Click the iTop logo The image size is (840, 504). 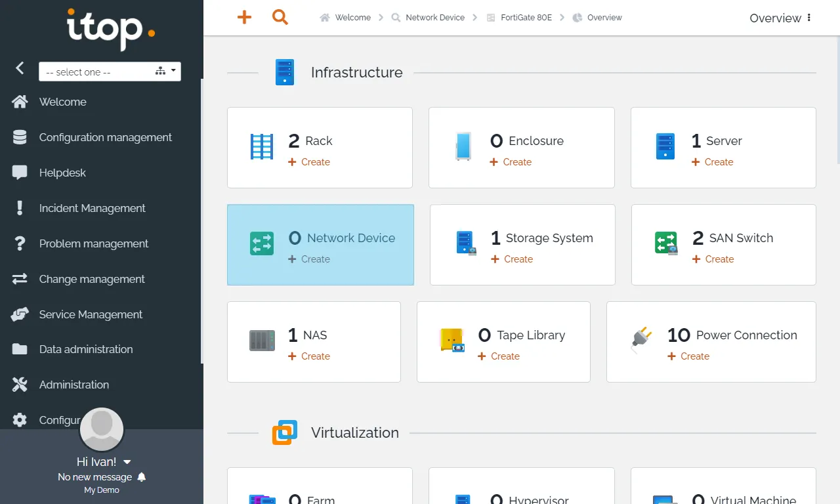(111, 30)
